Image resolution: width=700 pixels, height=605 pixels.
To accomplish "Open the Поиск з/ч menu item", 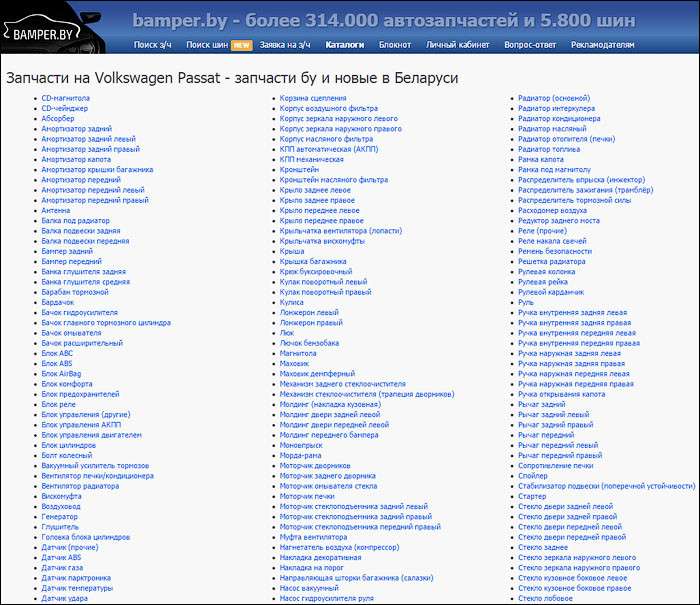I will pos(152,45).
